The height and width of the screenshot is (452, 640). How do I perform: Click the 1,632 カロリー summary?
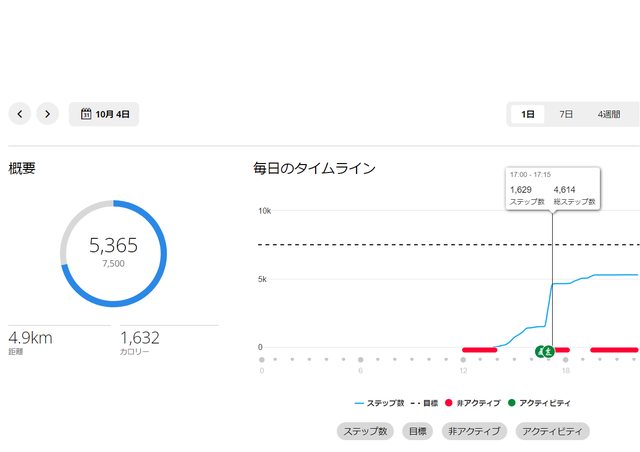click(140, 340)
